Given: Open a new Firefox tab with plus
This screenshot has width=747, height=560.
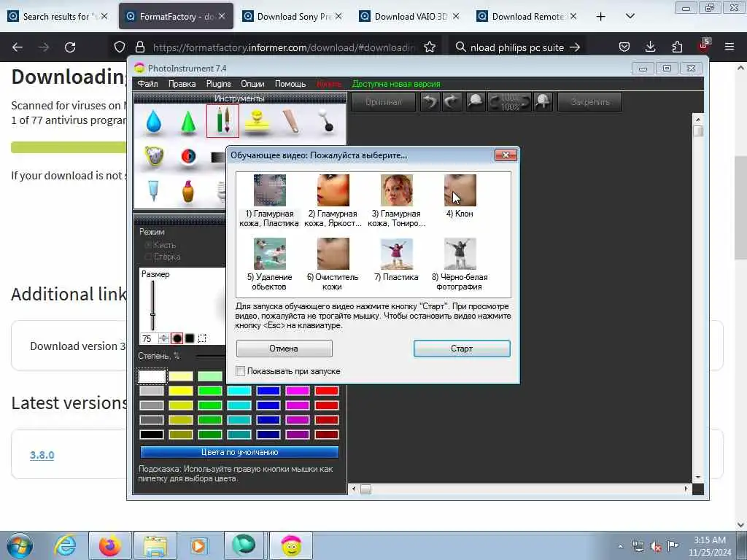Looking at the screenshot, I should click(601, 17).
